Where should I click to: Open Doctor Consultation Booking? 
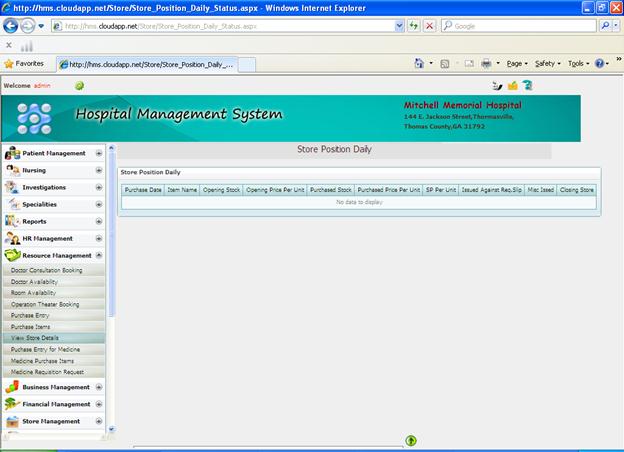[46, 270]
